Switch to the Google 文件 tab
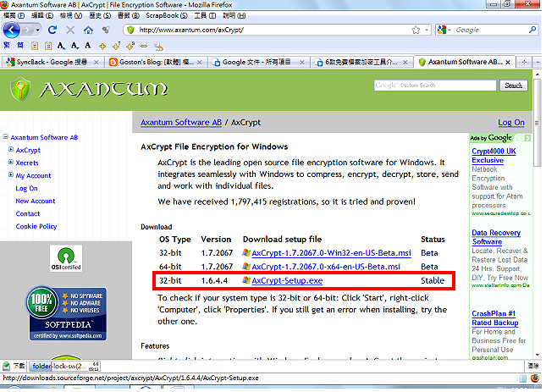 [x=258, y=62]
